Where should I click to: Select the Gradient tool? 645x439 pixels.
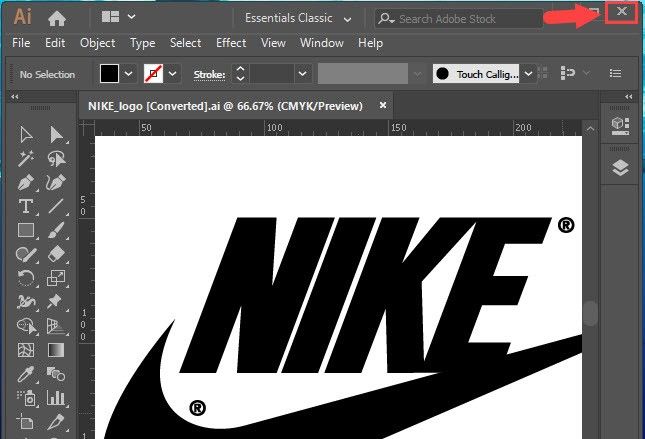[x=57, y=351]
